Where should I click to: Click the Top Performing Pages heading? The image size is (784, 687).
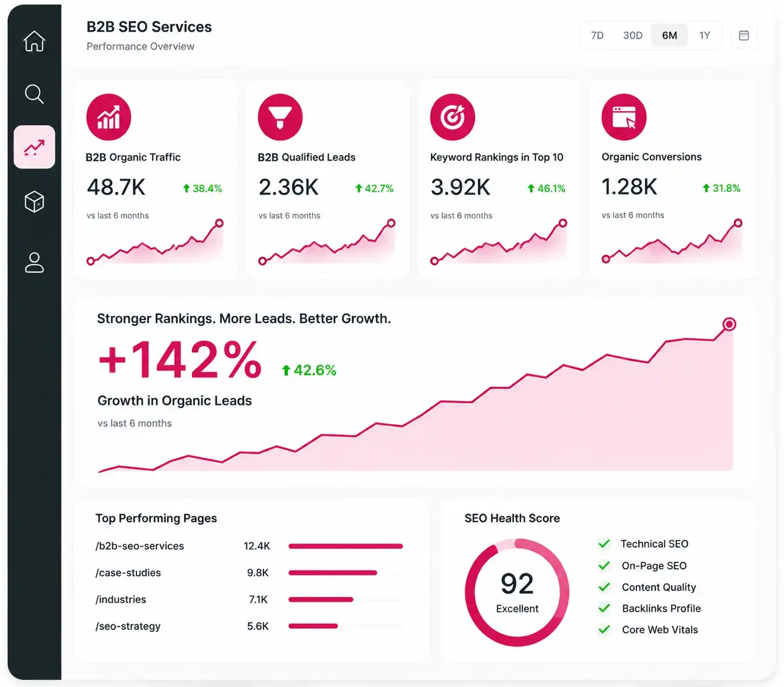156,518
